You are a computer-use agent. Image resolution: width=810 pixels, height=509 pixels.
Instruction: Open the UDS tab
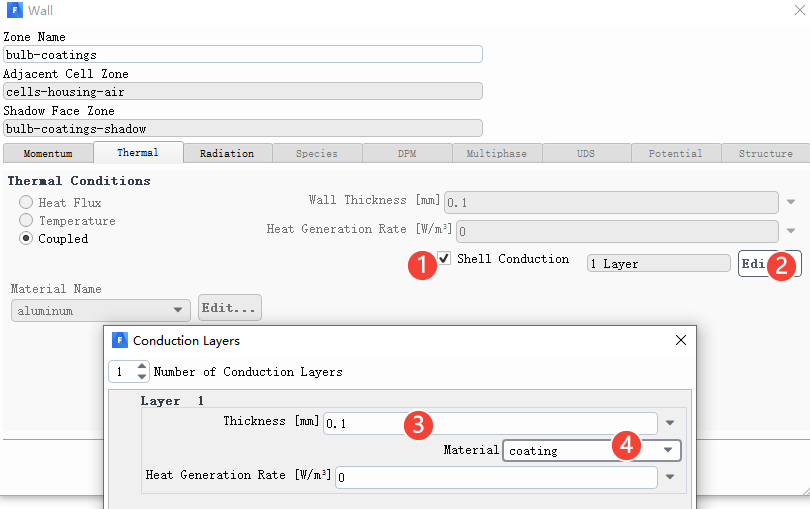click(x=586, y=153)
